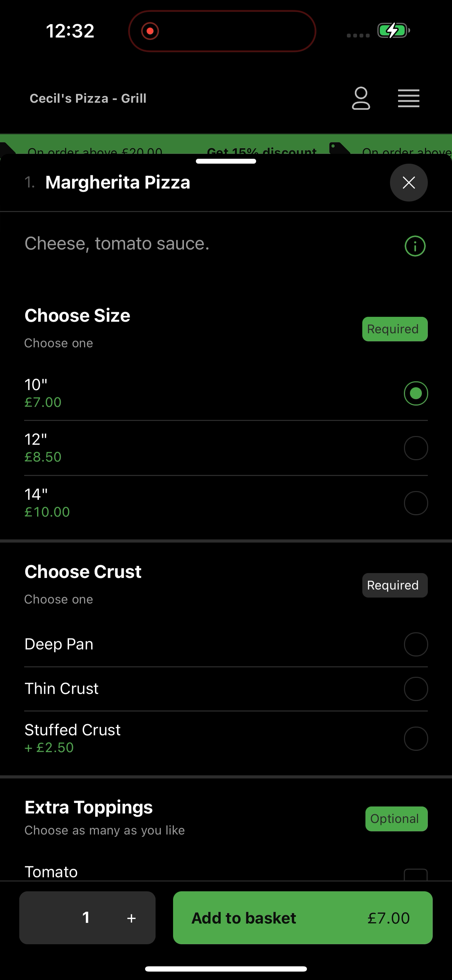The height and width of the screenshot is (980, 452).
Task: Tap Add to basket button
Action: coord(303,918)
